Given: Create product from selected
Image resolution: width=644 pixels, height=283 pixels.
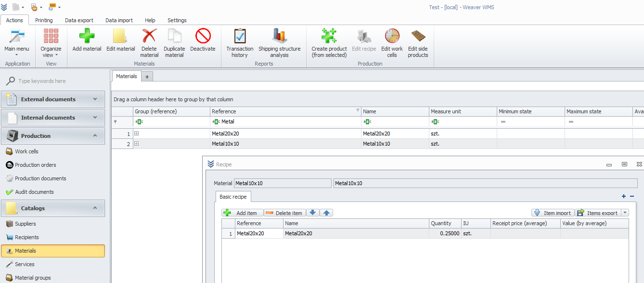Looking at the screenshot, I should (x=329, y=43).
